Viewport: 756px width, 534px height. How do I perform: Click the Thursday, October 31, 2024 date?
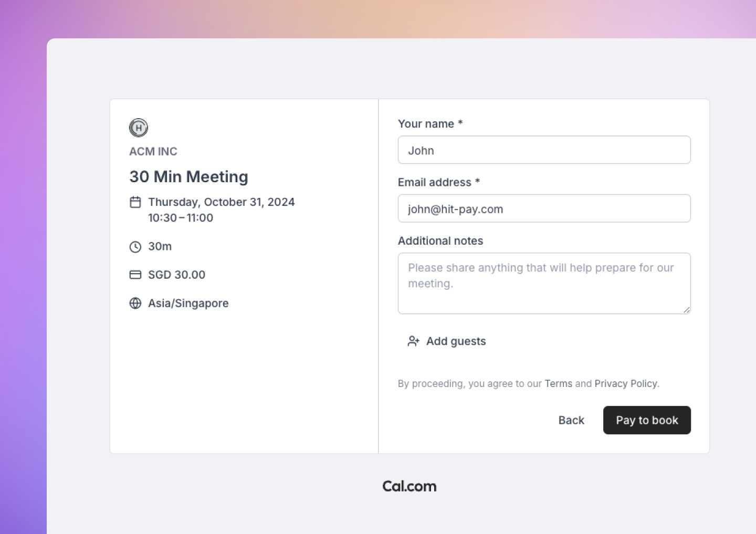tap(222, 202)
